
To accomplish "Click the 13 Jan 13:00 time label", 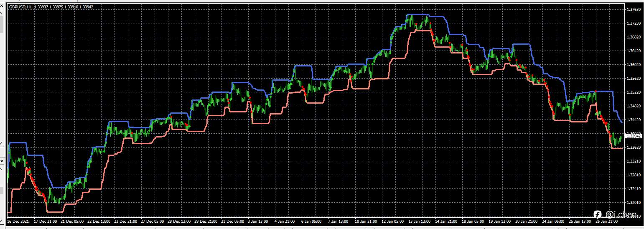I will 420,221.
